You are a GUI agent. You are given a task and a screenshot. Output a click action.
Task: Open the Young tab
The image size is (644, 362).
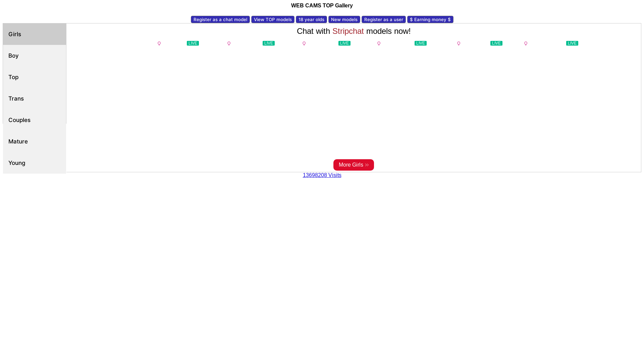coord(35,163)
